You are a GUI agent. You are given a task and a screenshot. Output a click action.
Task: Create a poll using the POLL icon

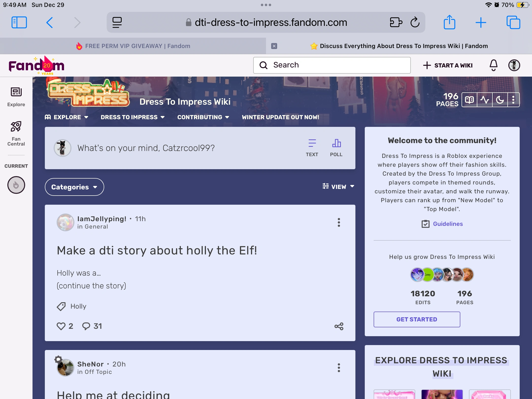pyautogui.click(x=336, y=144)
